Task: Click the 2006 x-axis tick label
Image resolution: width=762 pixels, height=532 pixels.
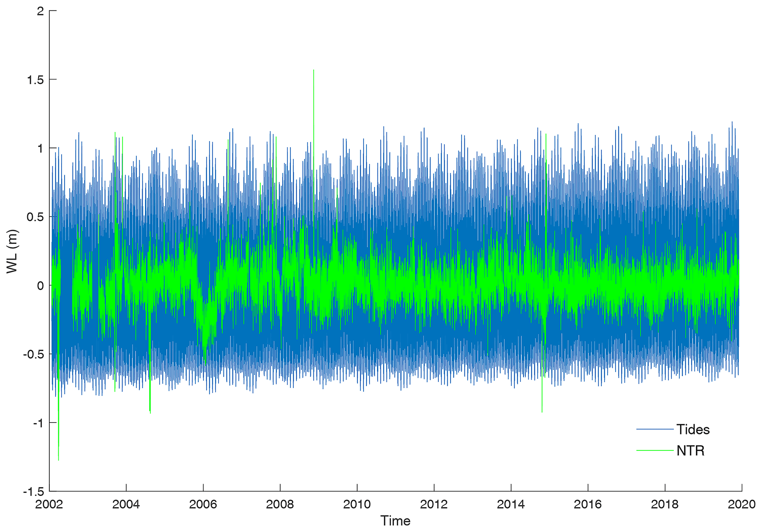Action: click(203, 505)
